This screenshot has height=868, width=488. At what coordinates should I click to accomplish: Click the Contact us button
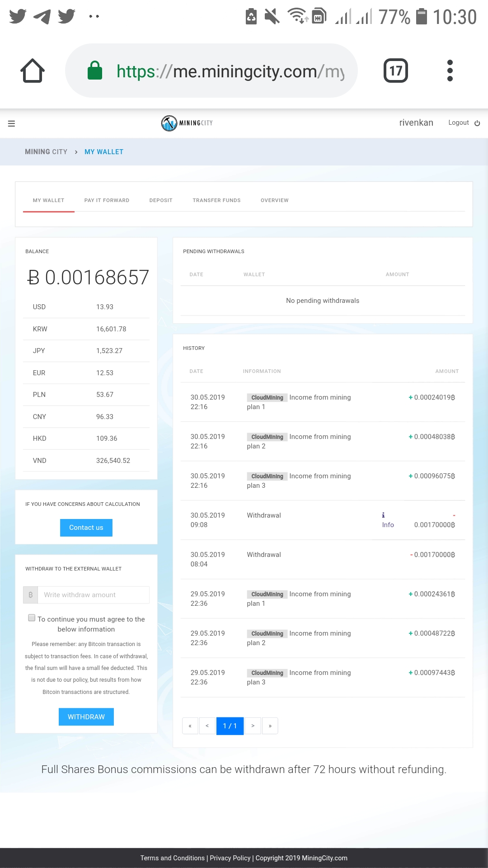(86, 528)
